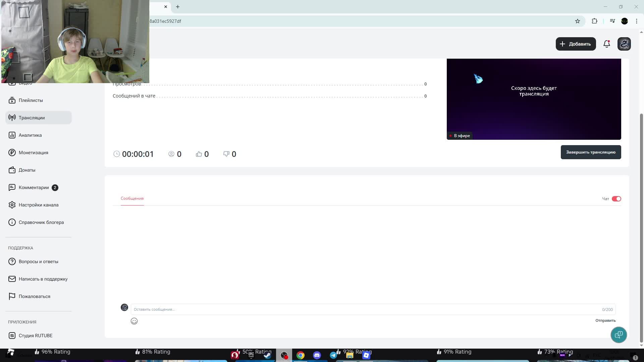Go to Монетизация section
The height and width of the screenshot is (362, 644).
tap(33, 153)
